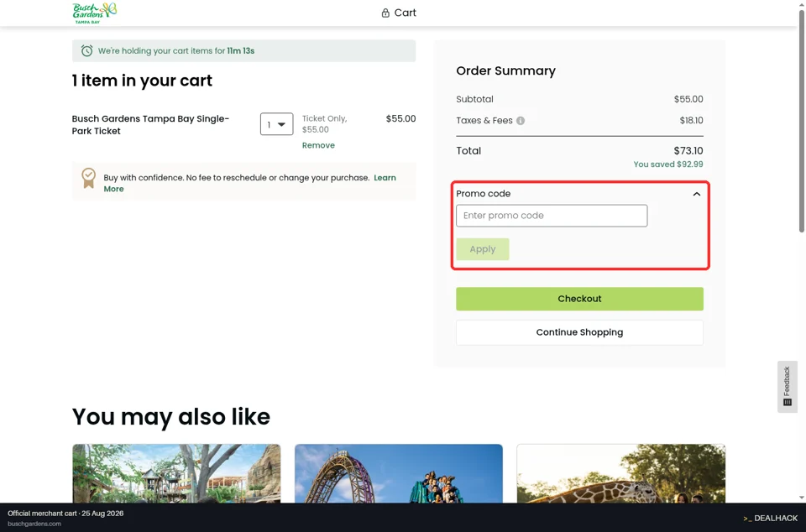Viewport: 806px width, 532px height.
Task: Open the playground recommendation thumbnail
Action: tap(176, 473)
